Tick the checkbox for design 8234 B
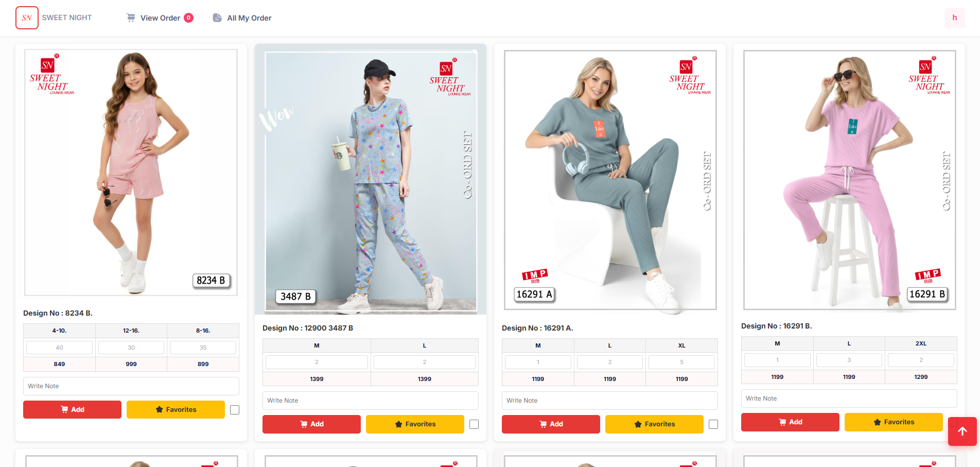This screenshot has width=980, height=467. (x=235, y=410)
